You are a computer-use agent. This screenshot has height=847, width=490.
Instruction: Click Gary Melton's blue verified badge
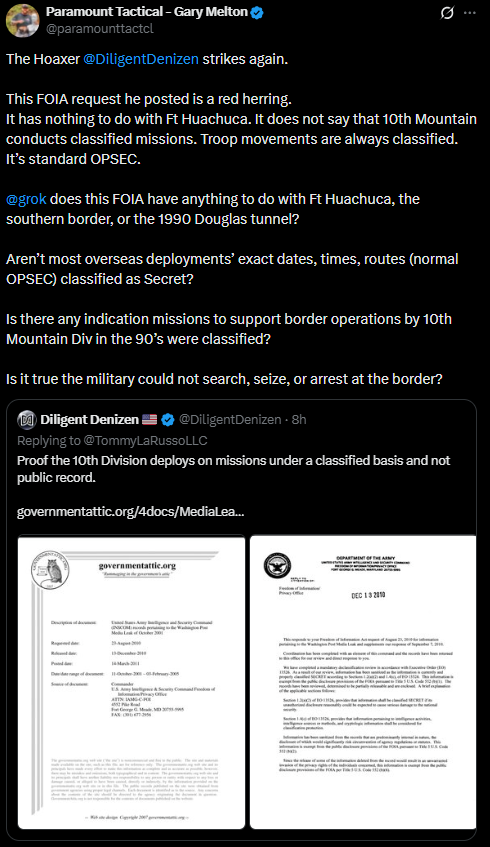258,12
